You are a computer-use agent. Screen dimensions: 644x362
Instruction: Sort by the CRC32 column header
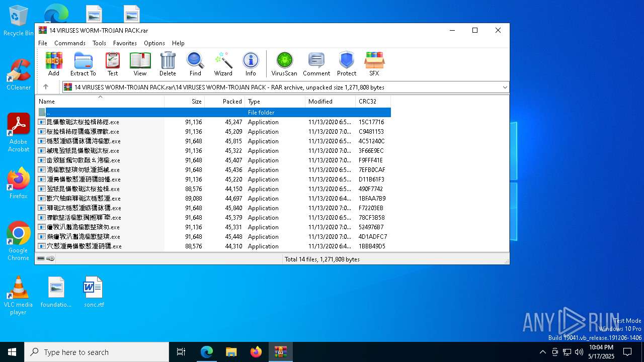[x=373, y=102]
